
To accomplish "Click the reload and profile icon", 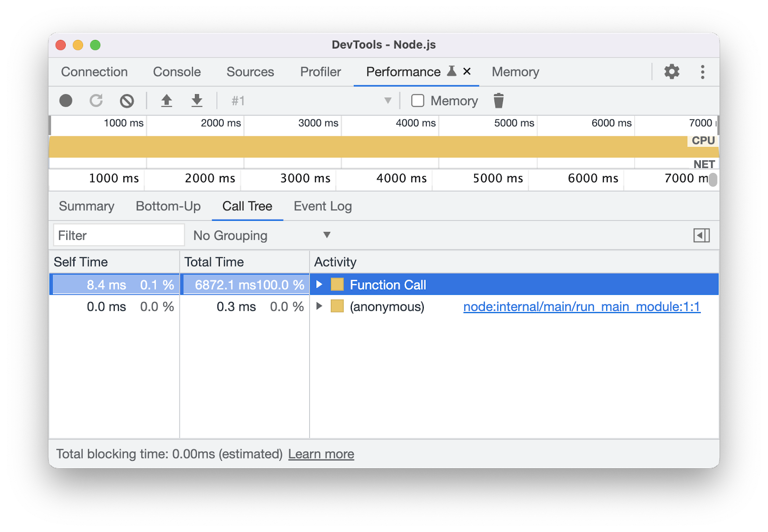I will [x=96, y=101].
